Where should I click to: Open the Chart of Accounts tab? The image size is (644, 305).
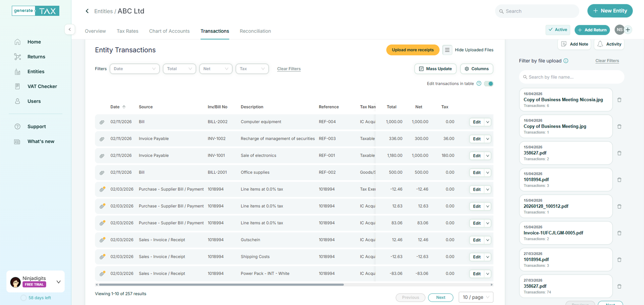click(169, 31)
